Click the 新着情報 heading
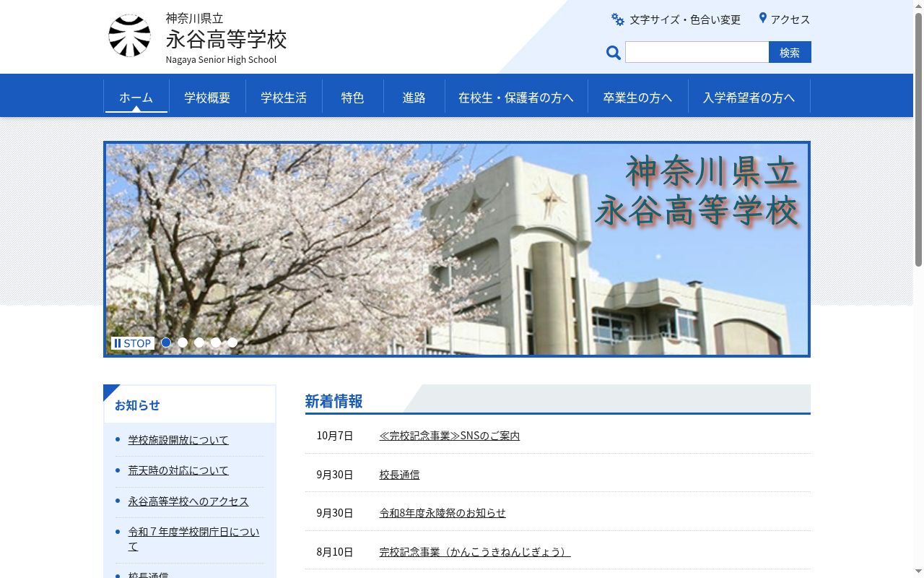The height and width of the screenshot is (578, 924). click(334, 401)
